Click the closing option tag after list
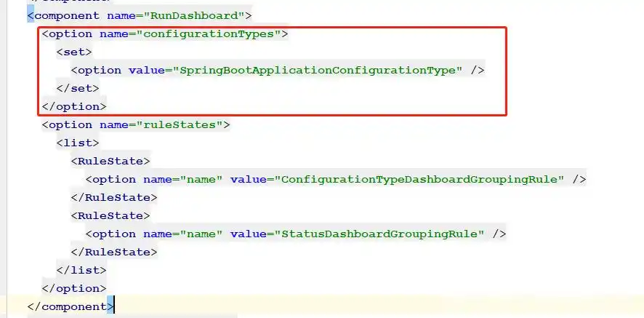The width and height of the screenshot is (644, 318). point(74,288)
